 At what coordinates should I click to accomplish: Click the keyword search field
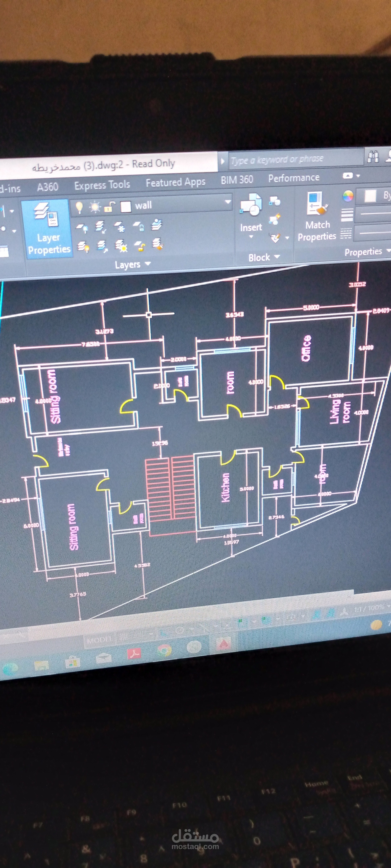pos(296,159)
